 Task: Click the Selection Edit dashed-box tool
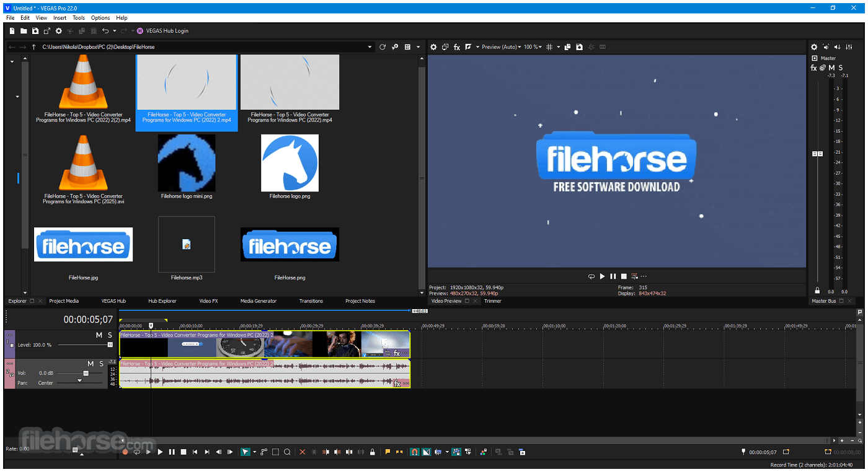tap(275, 452)
